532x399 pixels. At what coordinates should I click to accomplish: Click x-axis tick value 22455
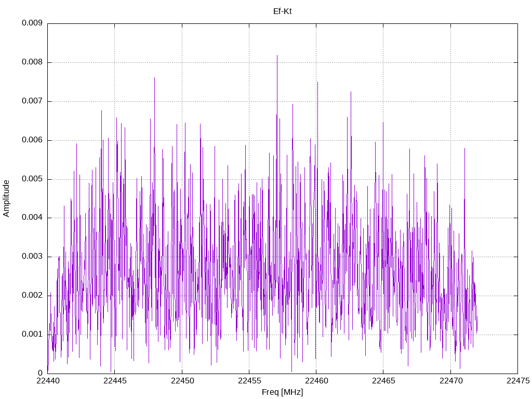coord(249,381)
